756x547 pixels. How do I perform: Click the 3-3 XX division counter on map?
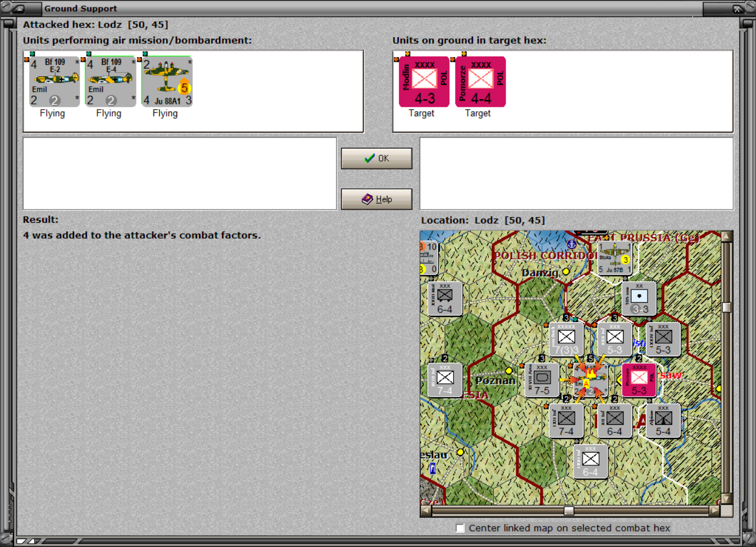[639, 299]
